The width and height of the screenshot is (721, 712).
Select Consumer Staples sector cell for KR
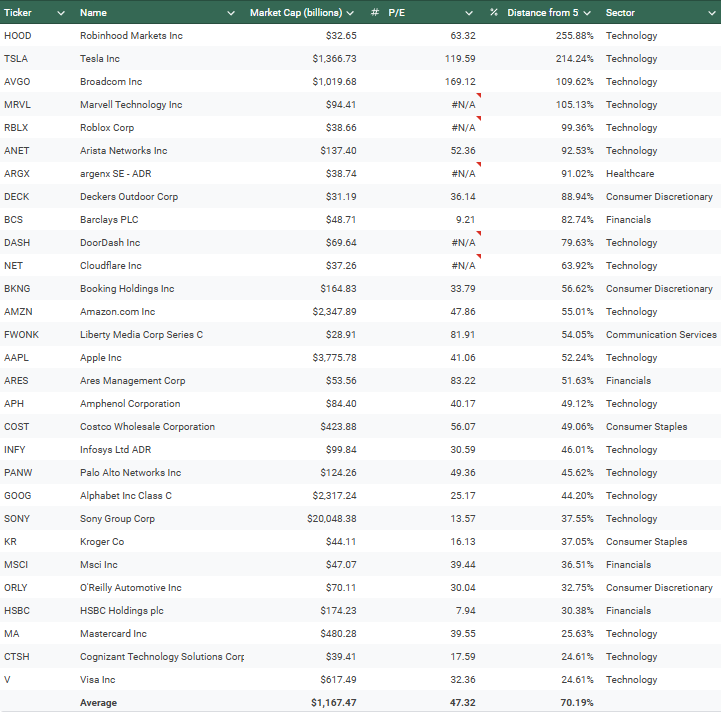[646, 541]
